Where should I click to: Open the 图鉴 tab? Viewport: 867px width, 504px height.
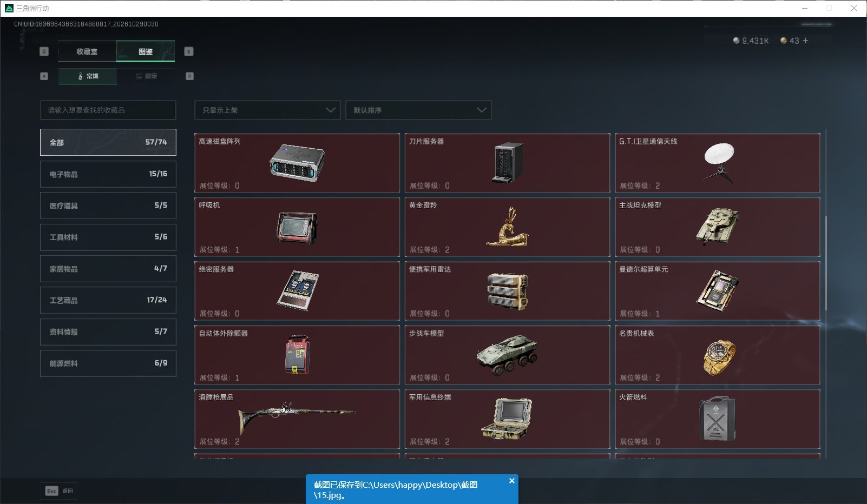pyautogui.click(x=146, y=51)
